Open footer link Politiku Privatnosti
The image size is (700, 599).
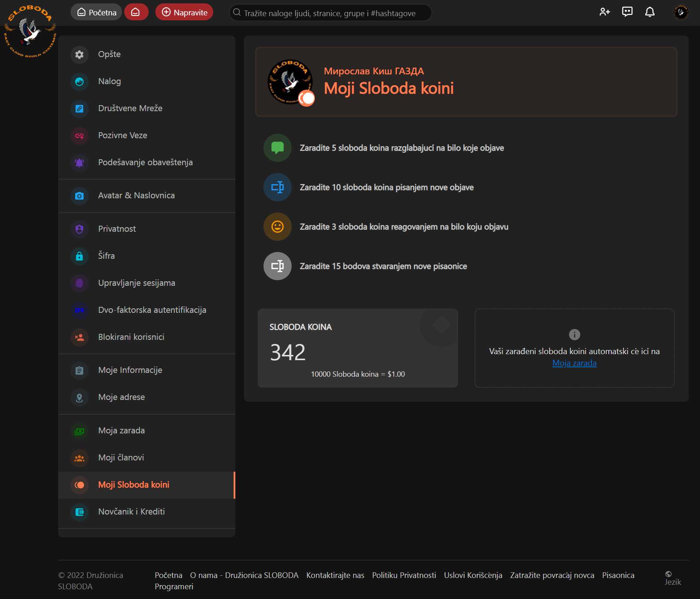(x=404, y=575)
